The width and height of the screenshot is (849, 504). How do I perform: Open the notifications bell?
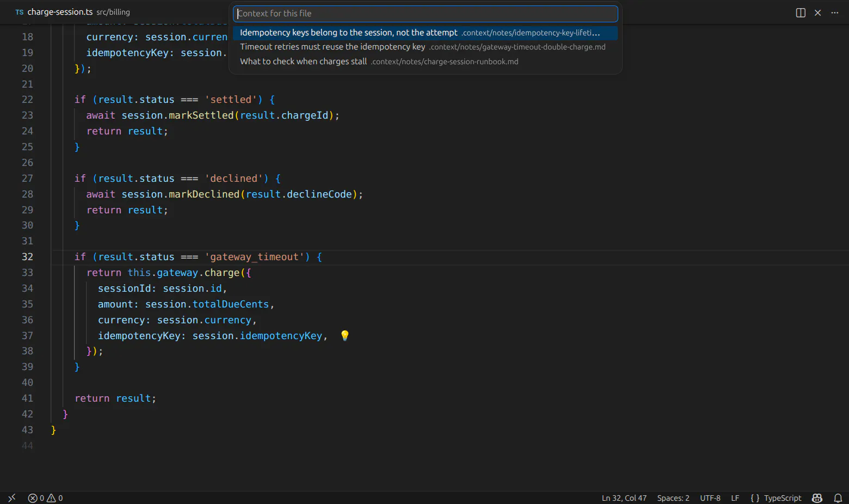(838, 498)
